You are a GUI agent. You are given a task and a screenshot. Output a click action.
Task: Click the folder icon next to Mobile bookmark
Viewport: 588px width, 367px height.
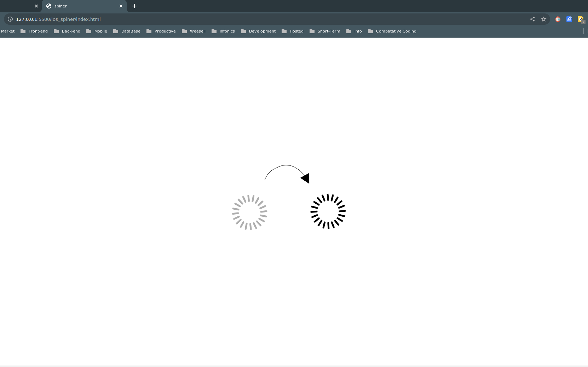89,31
